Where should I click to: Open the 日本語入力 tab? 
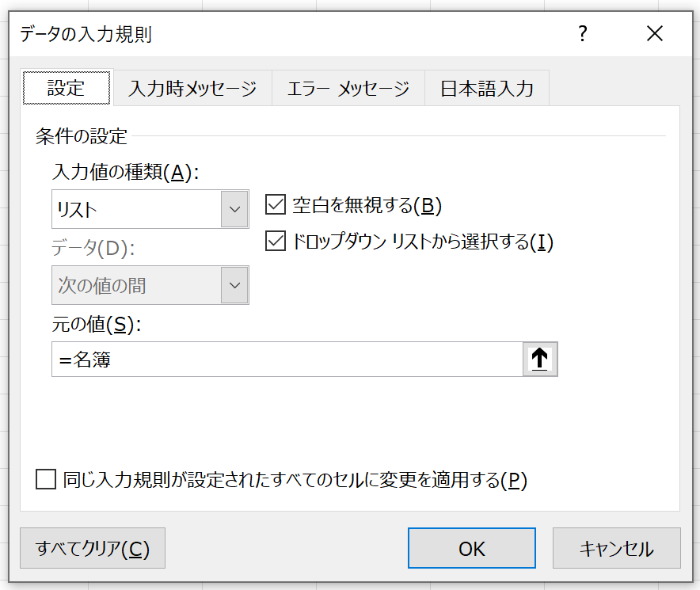click(x=487, y=89)
